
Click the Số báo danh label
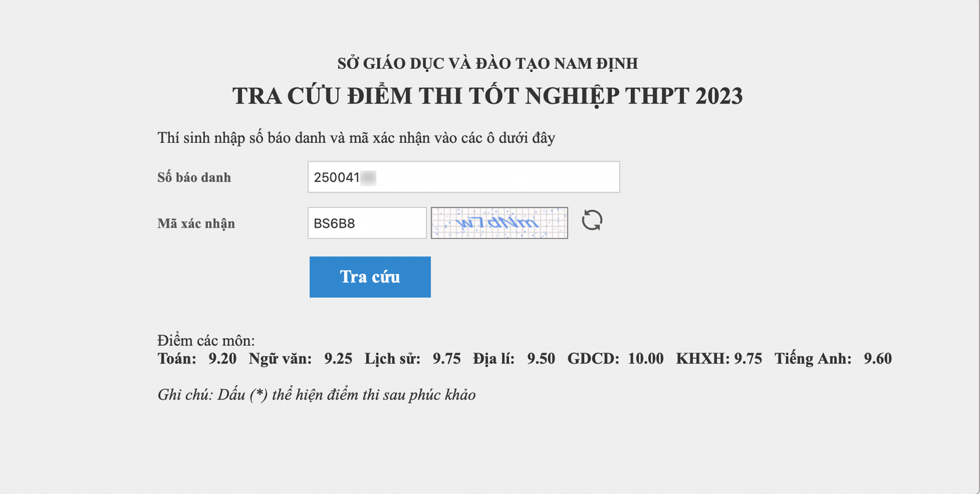pos(194,178)
